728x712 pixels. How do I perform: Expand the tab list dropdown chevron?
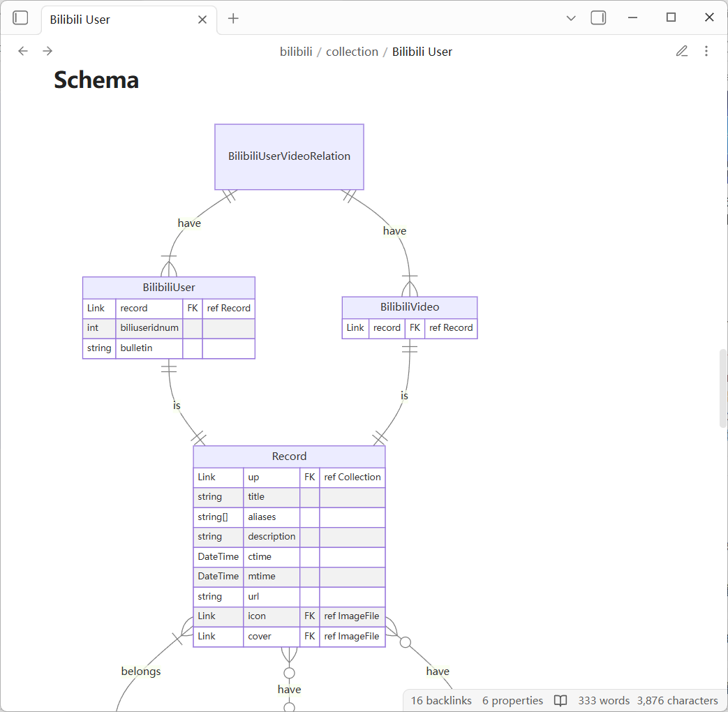[571, 18]
